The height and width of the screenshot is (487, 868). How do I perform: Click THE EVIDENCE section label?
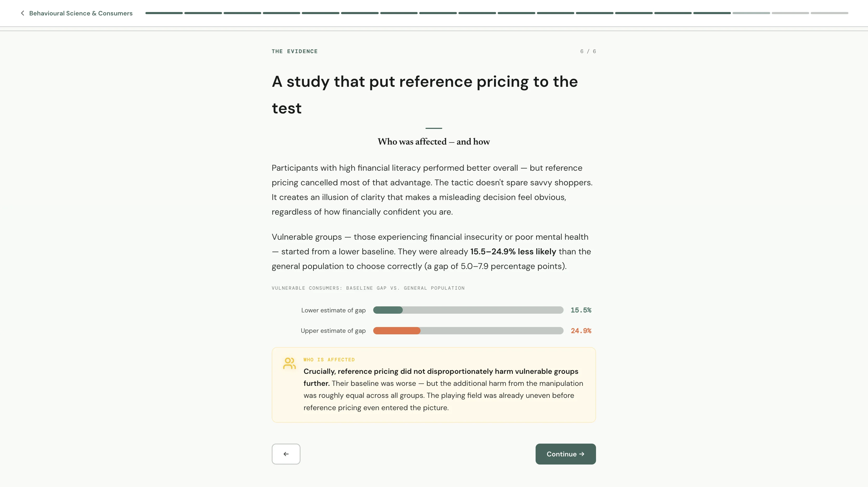[x=294, y=51]
